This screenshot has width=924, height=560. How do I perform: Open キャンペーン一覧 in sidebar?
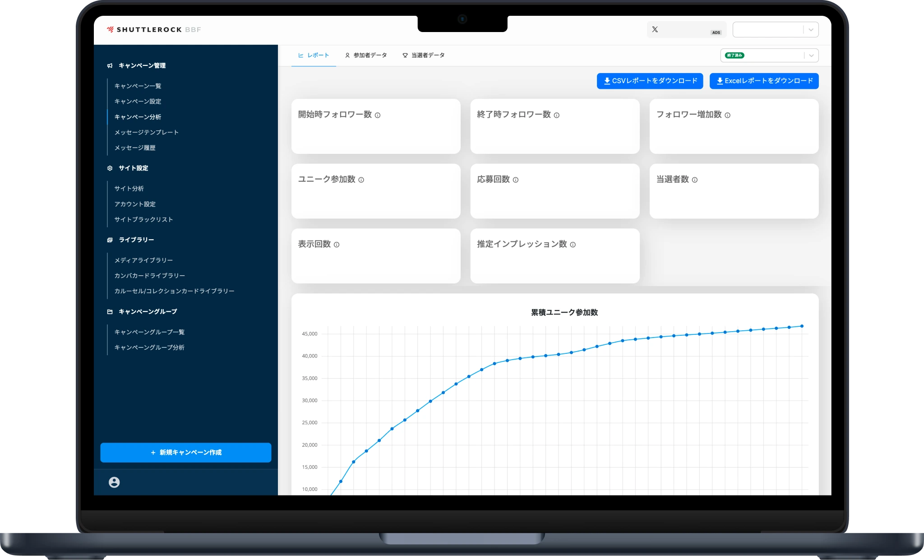pos(138,86)
